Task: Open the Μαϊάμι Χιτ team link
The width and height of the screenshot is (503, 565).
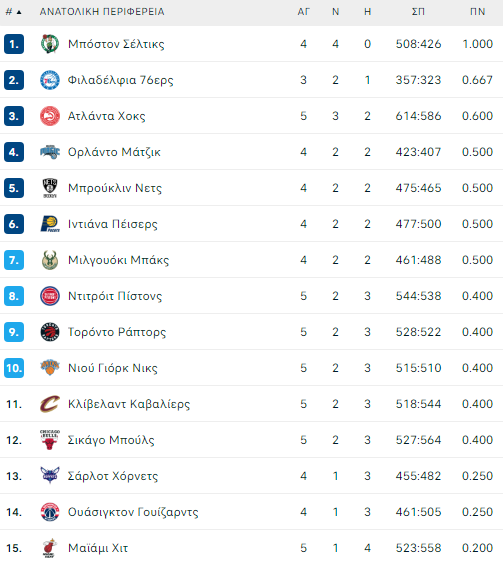Action: tap(98, 548)
